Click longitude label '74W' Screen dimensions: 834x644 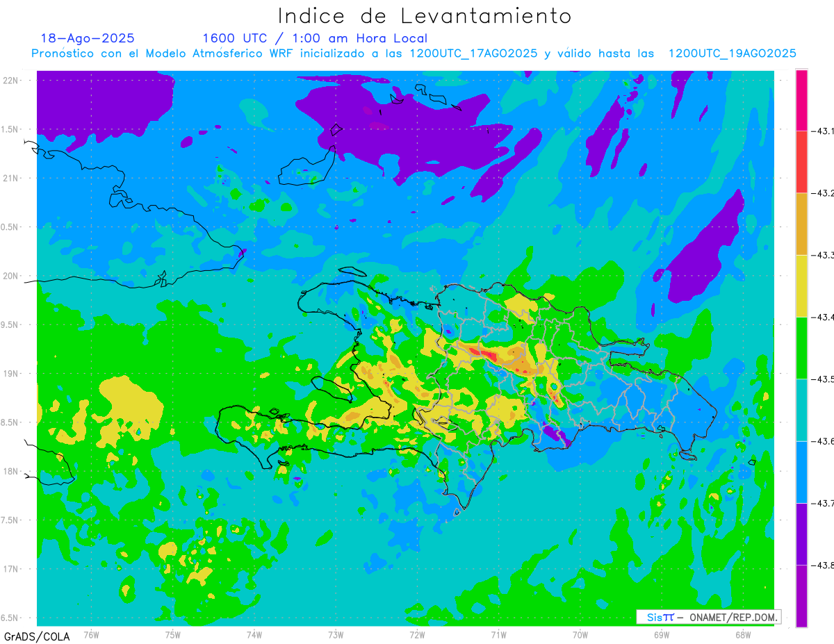[x=254, y=634]
